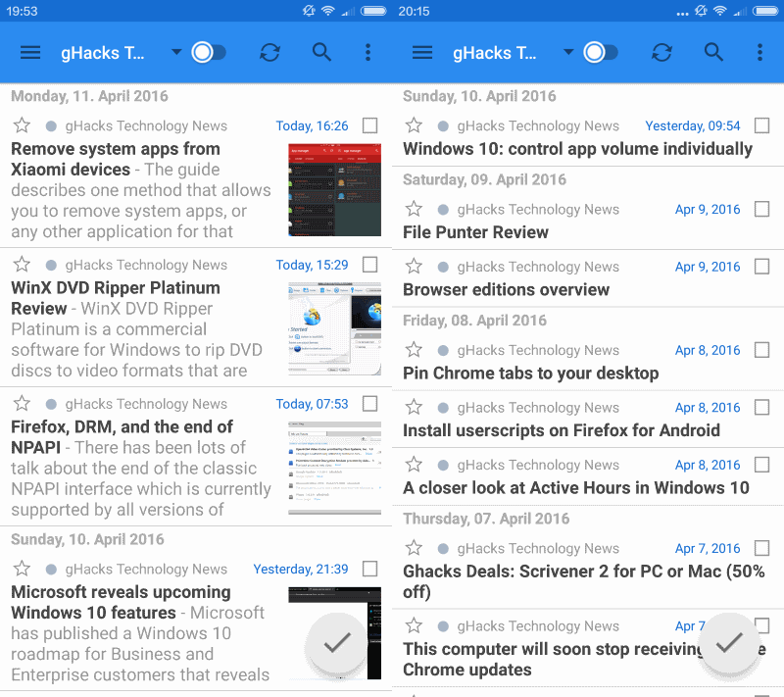Open Microsoft reveals upcoming Windows 10 features
This screenshot has height=697, width=784.
[x=121, y=602]
